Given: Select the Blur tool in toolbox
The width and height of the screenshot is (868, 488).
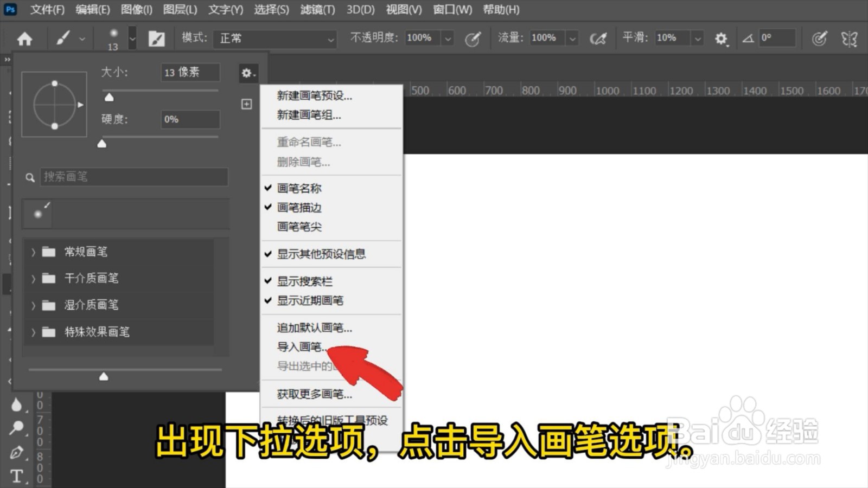Looking at the screenshot, I should coord(16,404).
